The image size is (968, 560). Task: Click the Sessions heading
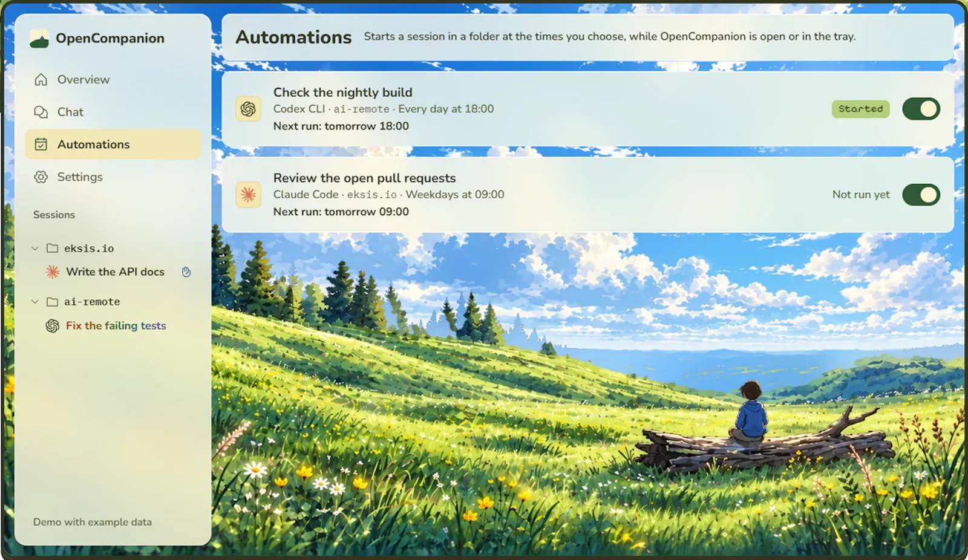(x=54, y=215)
